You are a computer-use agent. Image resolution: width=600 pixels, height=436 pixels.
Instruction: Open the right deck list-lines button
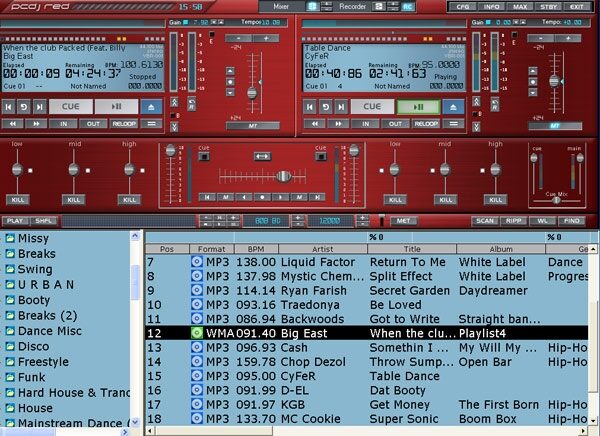pyautogui.click(x=453, y=124)
